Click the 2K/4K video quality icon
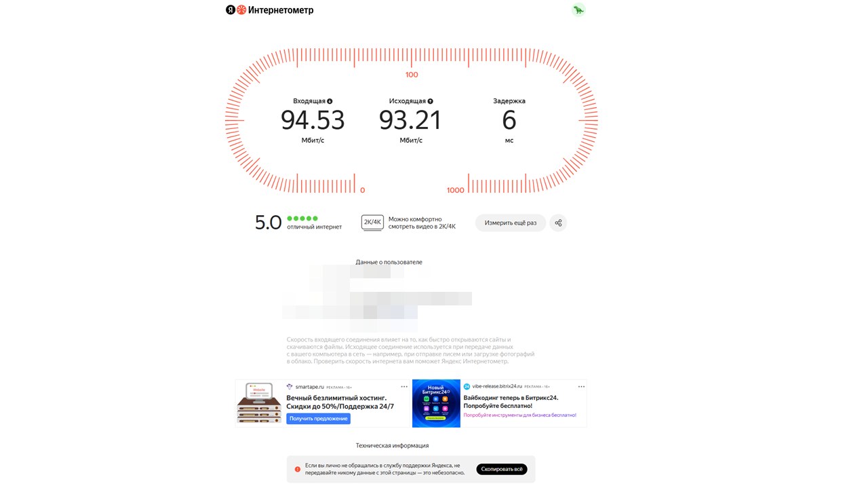Screen dimensions: 868x488 click(372, 223)
